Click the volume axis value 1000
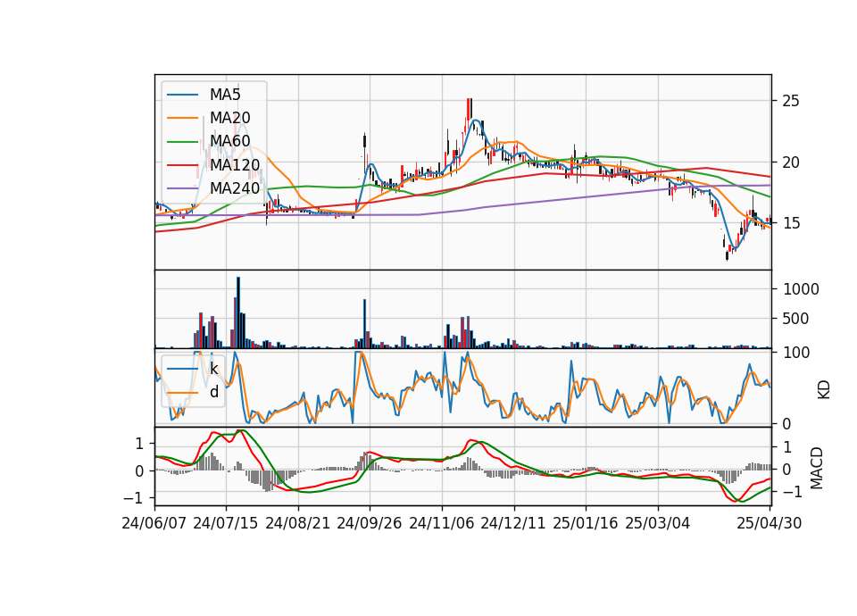This screenshot has height=616, width=857. pyautogui.click(x=802, y=289)
